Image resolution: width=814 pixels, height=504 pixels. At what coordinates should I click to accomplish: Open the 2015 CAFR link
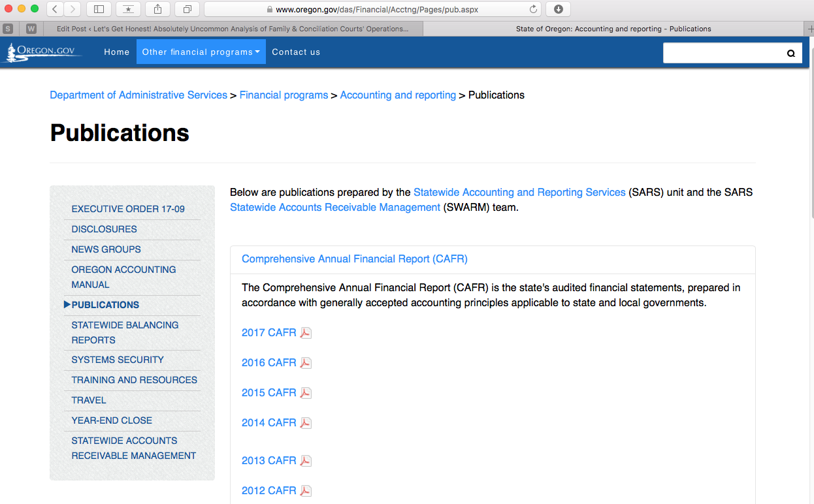click(269, 393)
